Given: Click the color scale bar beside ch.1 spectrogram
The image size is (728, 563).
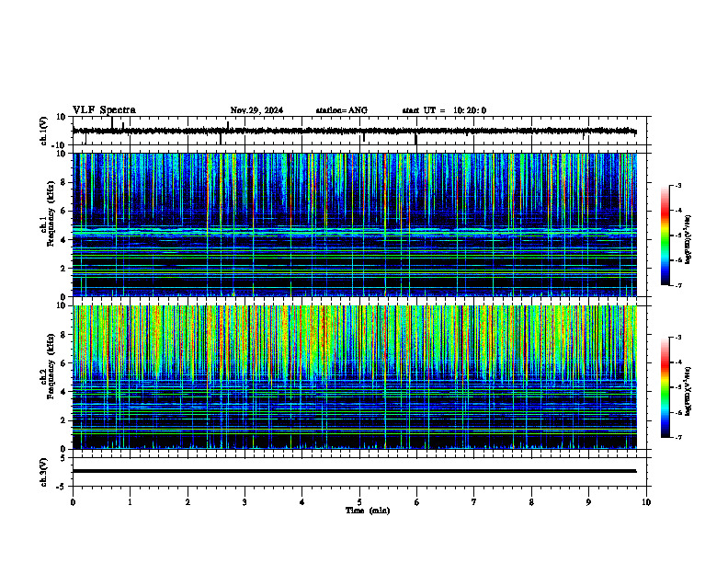Looking at the screenshot, I should coord(665,236).
